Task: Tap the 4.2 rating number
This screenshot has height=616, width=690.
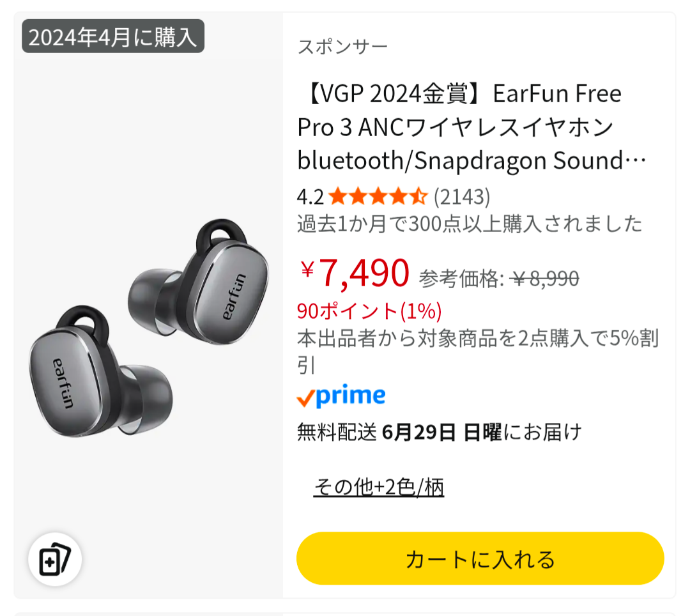Action: point(310,197)
